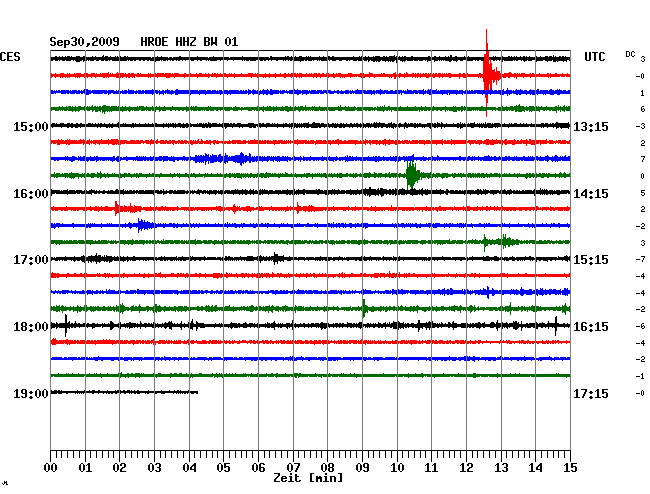The height and width of the screenshot is (494, 650).
Task: Click the "02" minute axis label
Action: click(x=119, y=467)
